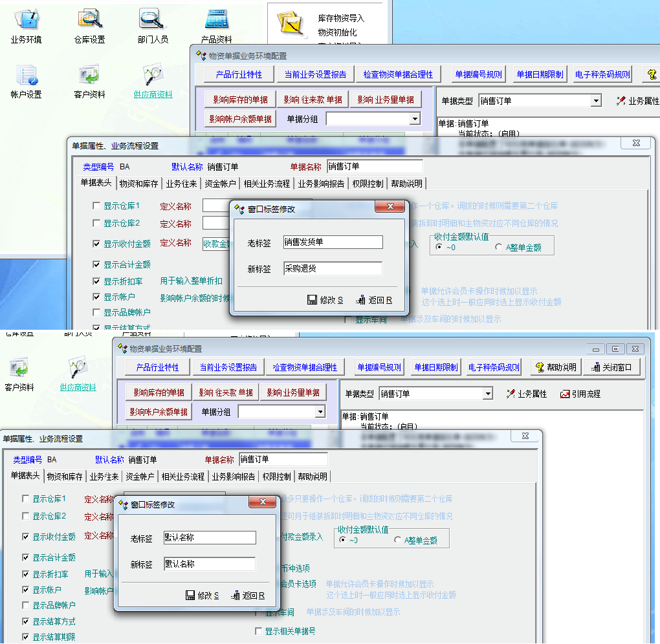Toggle the 显示结算期限 checkbox
Screen dimensions: 660x644
pyautogui.click(x=26, y=638)
